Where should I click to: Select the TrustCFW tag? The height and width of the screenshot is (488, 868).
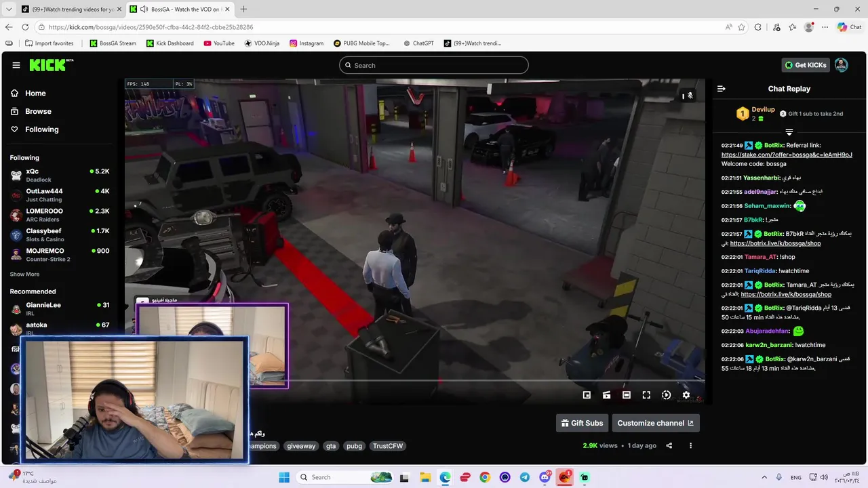point(388,446)
